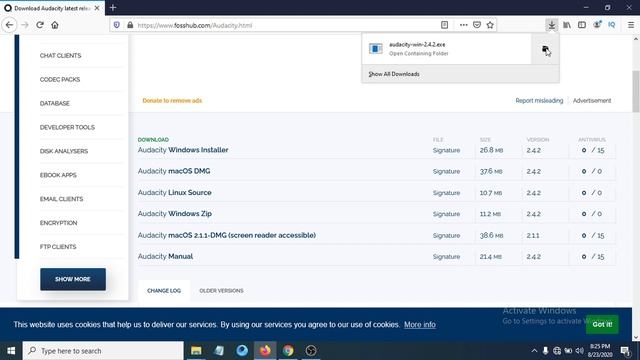This screenshot has height=360, width=640.
Task: Open Firefox hamburger menu
Action: [x=631, y=25]
